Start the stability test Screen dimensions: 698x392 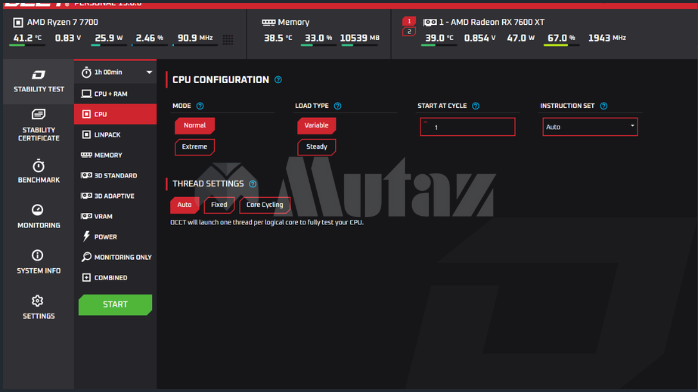pyautogui.click(x=115, y=304)
